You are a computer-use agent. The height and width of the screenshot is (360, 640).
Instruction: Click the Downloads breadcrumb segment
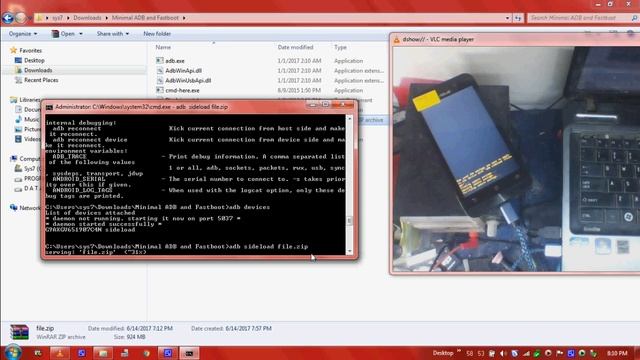[87, 18]
